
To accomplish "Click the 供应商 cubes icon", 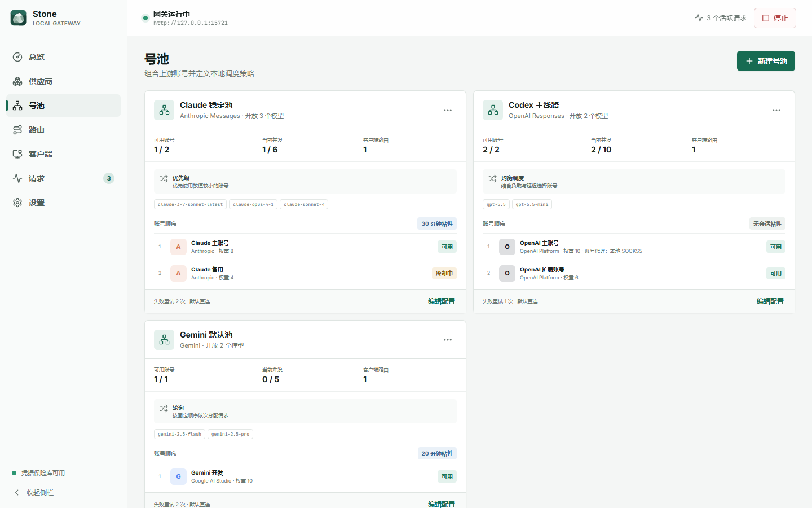I will point(17,81).
